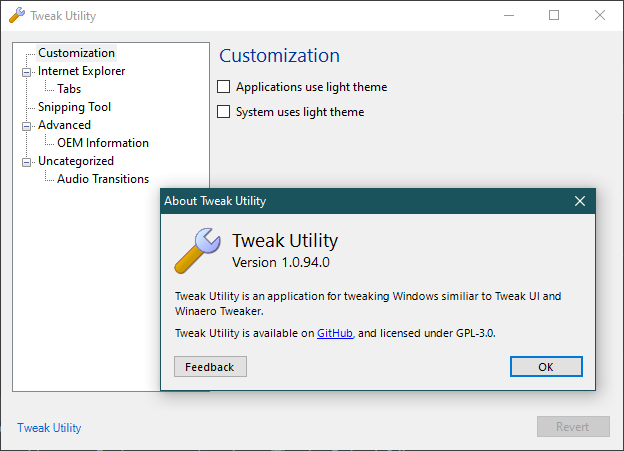
Task: Open Audio Transitions tree item
Action: (103, 179)
